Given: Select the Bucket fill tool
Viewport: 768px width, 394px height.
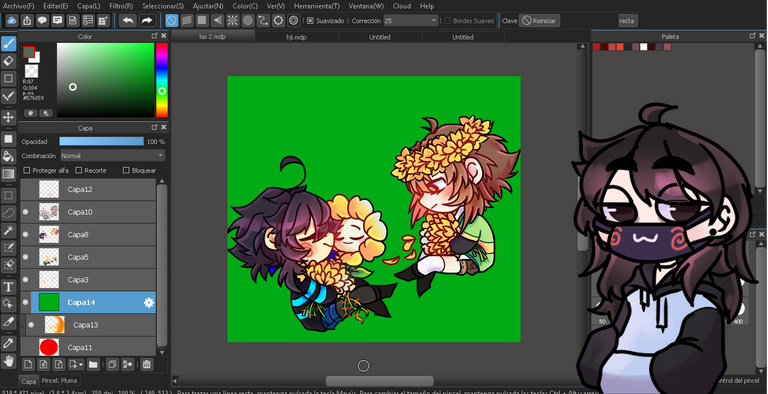Looking at the screenshot, I should coord(8,156).
